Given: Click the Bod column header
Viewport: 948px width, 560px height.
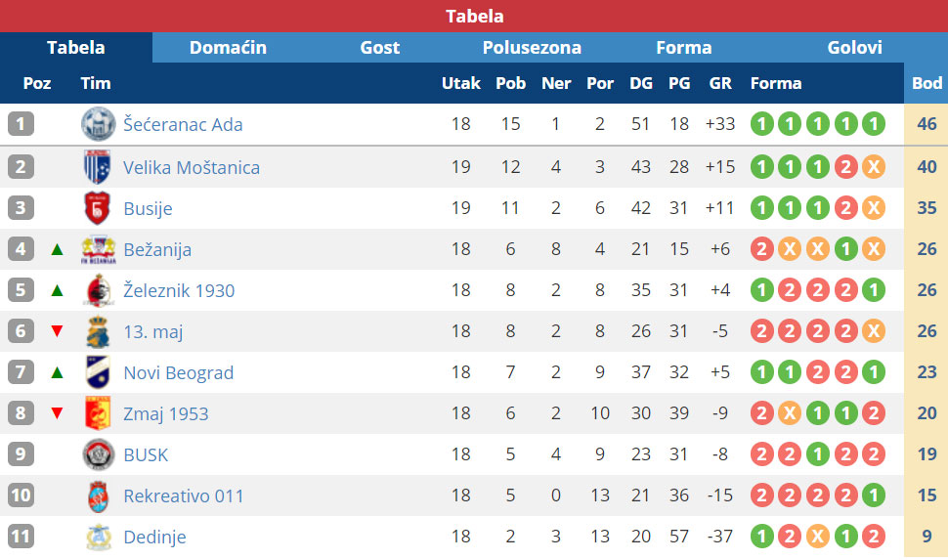Looking at the screenshot, I should [926, 83].
